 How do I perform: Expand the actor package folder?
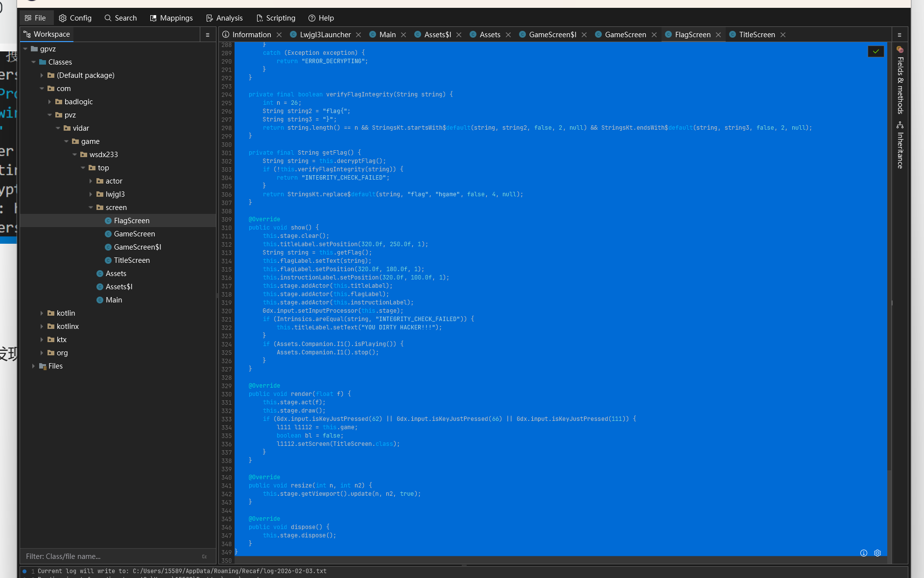[91, 181]
